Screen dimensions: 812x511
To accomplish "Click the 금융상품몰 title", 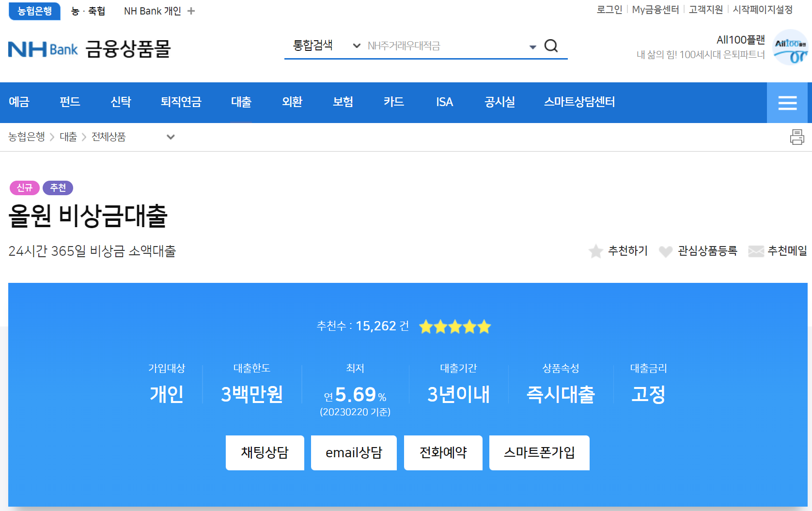I will 128,49.
